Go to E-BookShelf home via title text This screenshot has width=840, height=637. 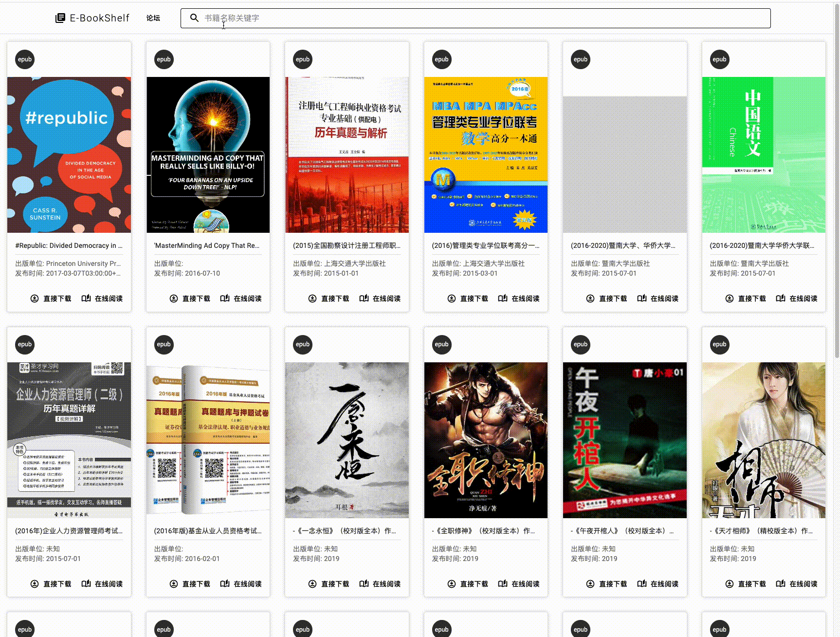click(100, 18)
